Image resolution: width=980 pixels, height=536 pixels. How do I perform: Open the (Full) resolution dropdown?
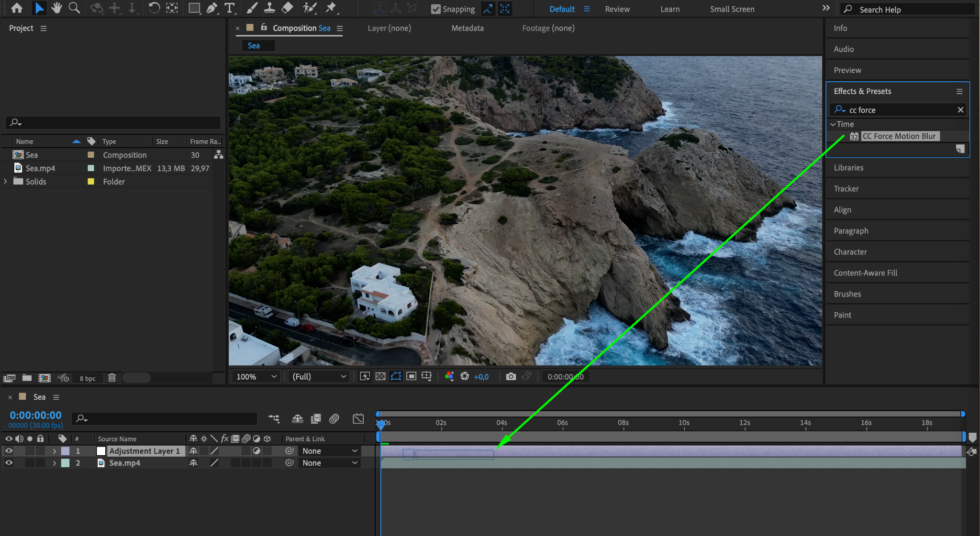[319, 377]
